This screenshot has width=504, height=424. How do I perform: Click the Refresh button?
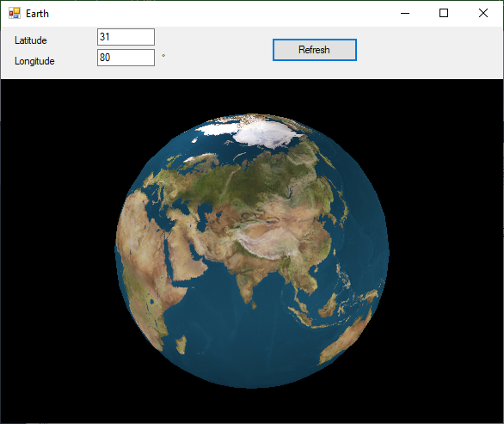(315, 50)
